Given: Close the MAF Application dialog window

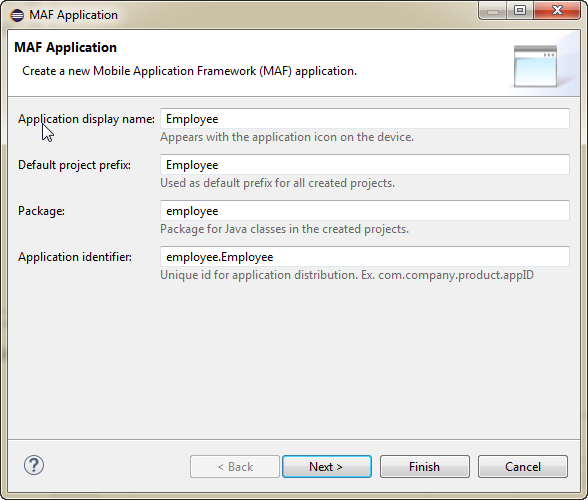Looking at the screenshot, I should 557,10.
